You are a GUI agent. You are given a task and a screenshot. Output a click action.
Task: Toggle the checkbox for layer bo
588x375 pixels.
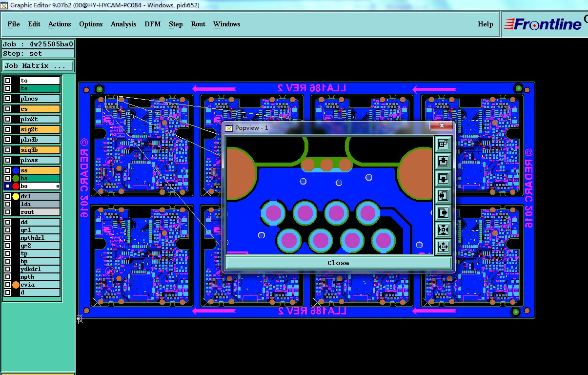pyautogui.click(x=8, y=186)
